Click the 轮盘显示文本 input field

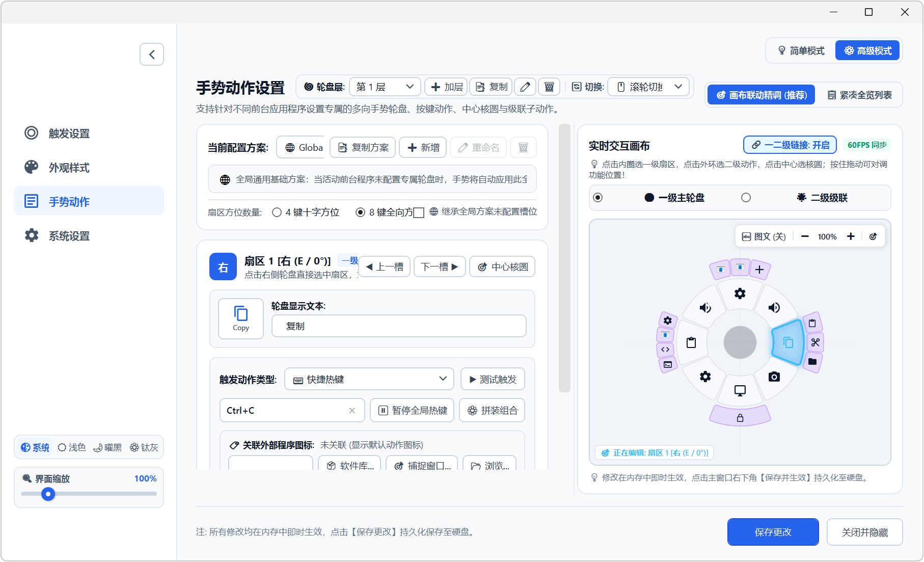(x=399, y=326)
